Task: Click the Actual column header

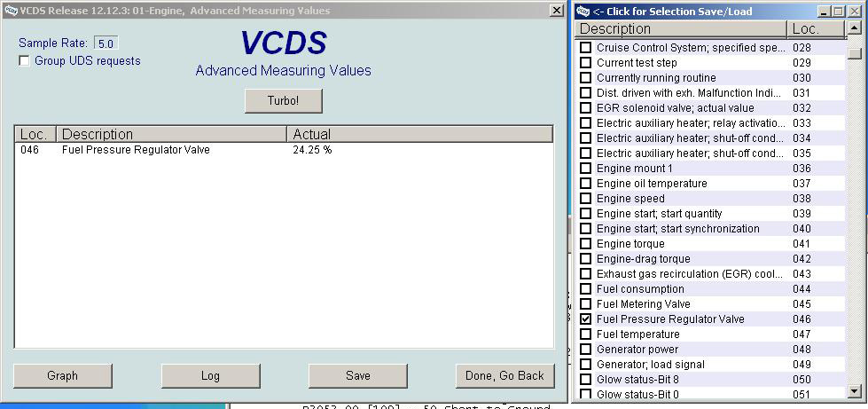Action: click(x=419, y=134)
